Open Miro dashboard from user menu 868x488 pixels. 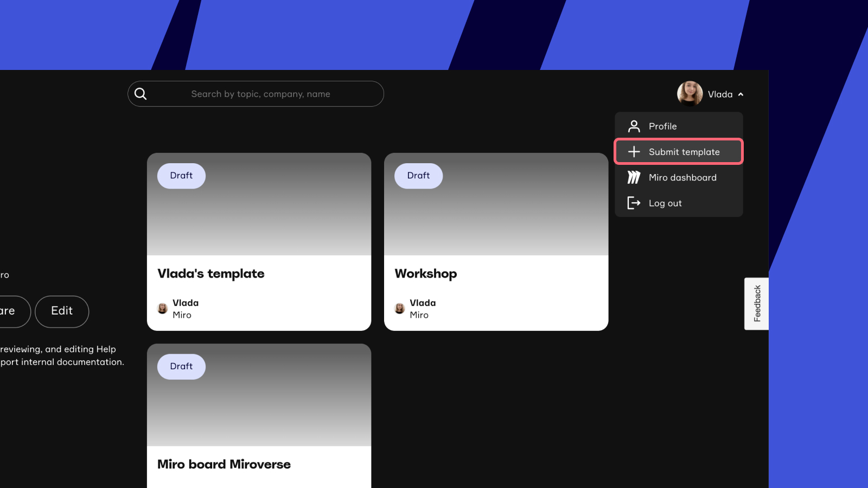point(682,177)
